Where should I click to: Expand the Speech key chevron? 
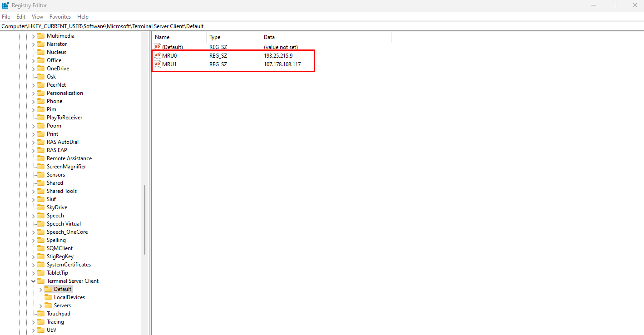33,216
